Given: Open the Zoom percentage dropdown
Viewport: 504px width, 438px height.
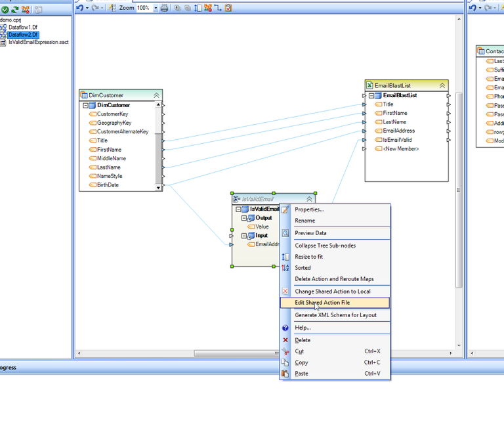Looking at the screenshot, I should pyautogui.click(x=156, y=8).
